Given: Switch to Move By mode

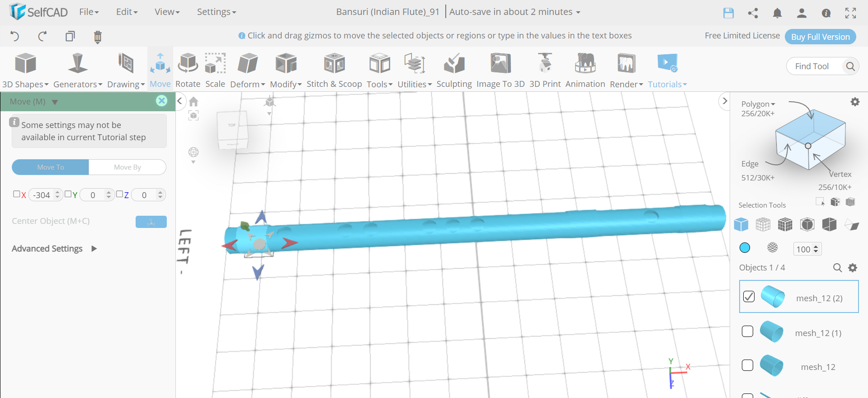Looking at the screenshot, I should (x=127, y=167).
